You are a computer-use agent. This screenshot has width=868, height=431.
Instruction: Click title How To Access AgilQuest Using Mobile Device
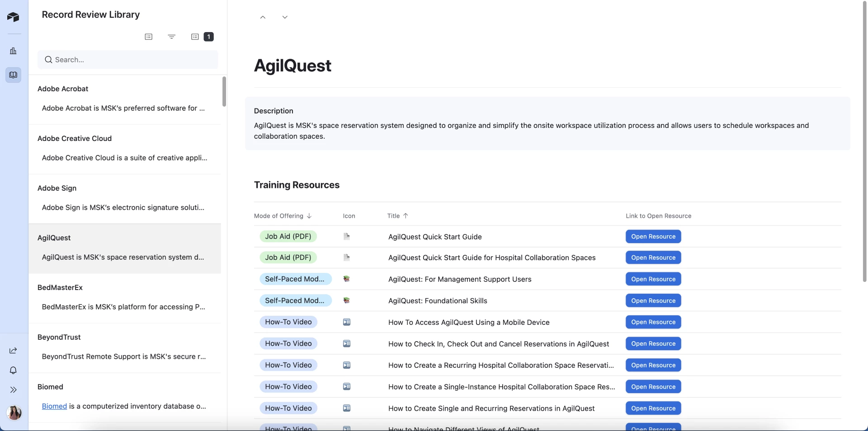click(x=469, y=323)
